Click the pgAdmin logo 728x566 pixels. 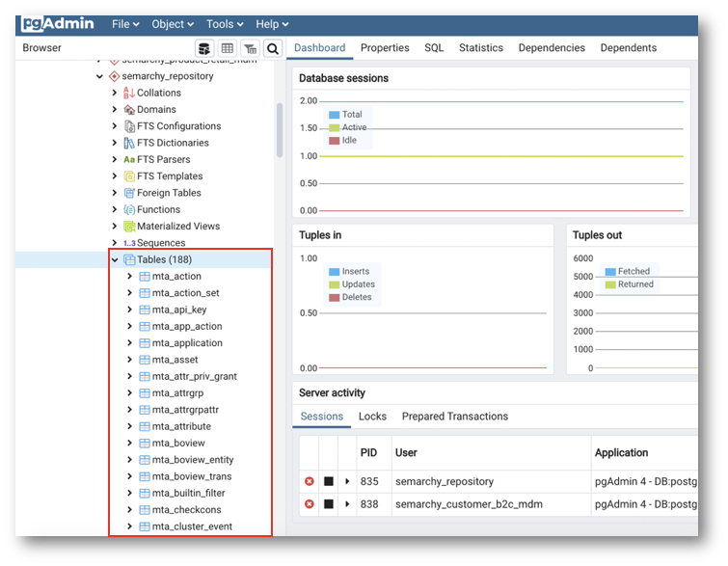[58, 24]
